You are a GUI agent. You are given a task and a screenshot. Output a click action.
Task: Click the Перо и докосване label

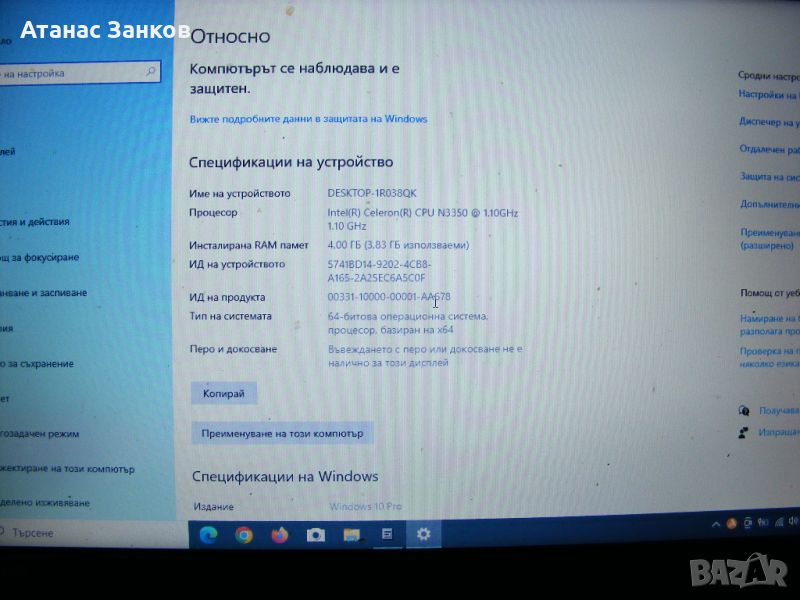click(233, 349)
